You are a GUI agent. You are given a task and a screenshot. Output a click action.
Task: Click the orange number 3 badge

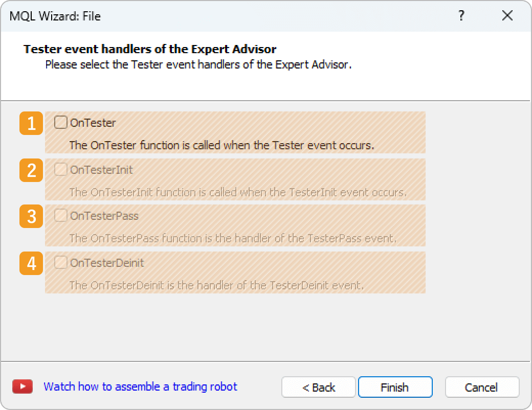pos(31,217)
